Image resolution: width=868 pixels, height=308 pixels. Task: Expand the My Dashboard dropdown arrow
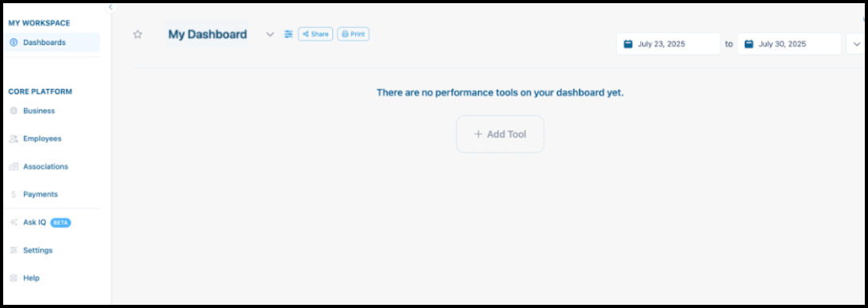pyautogui.click(x=270, y=34)
